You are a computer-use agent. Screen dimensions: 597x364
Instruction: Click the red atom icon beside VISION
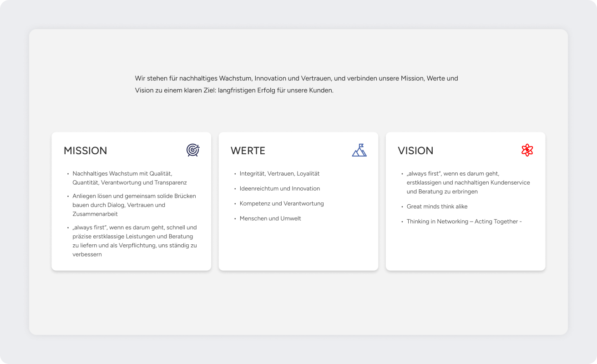point(527,150)
